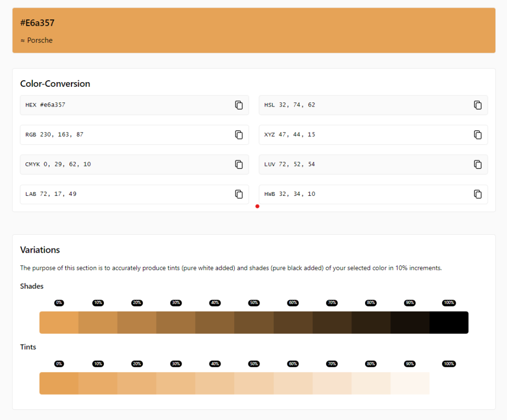This screenshot has width=507, height=420.
Task: Copy the HEX #e6a357 value
Action: pyautogui.click(x=239, y=105)
